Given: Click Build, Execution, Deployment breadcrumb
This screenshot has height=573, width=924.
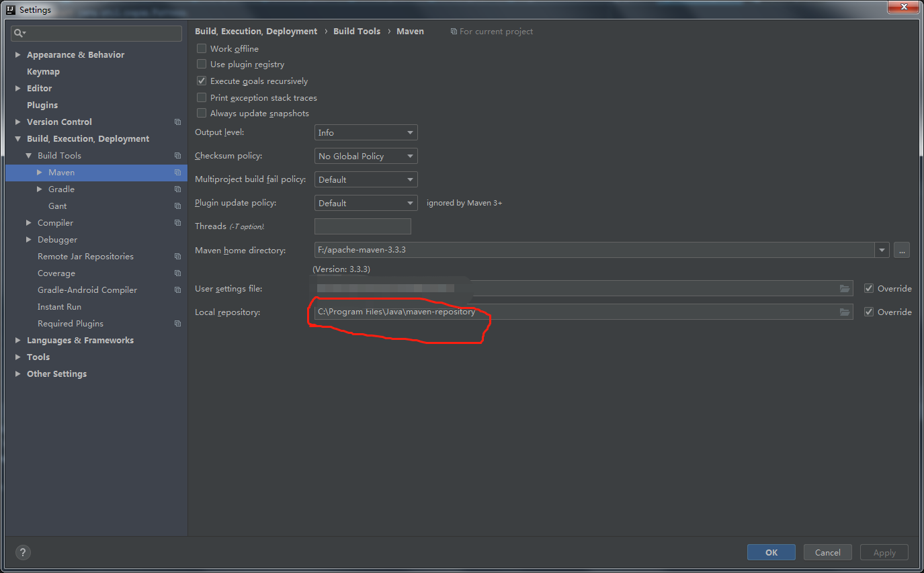Looking at the screenshot, I should [256, 32].
